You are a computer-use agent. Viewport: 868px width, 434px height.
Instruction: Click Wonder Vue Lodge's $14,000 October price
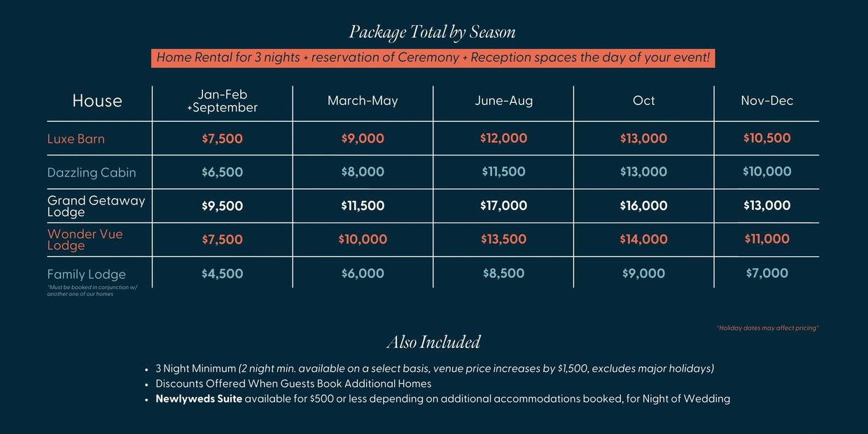tap(643, 239)
